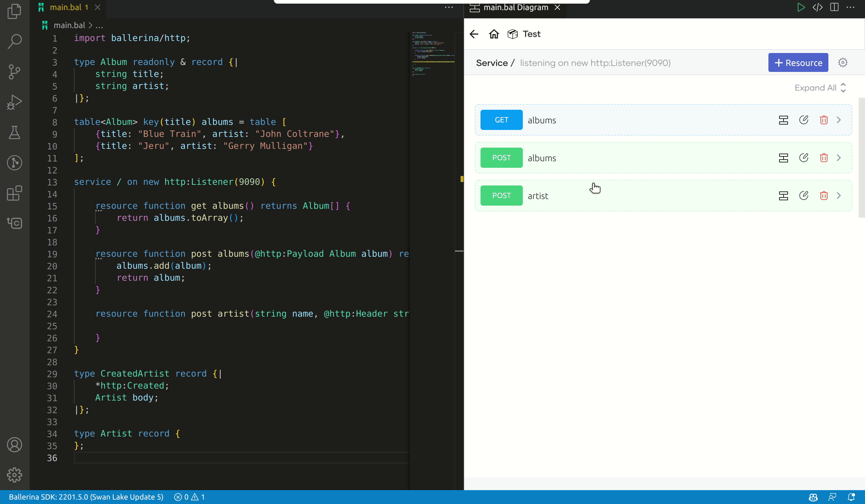Image resolution: width=865 pixels, height=504 pixels.
Task: Open diagram editor more actions menu
Action: 850,7
